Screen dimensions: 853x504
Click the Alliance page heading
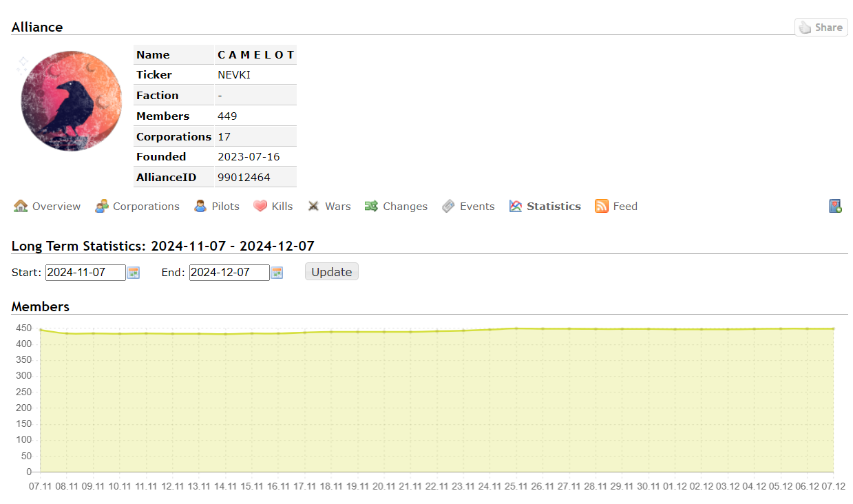[x=37, y=28]
